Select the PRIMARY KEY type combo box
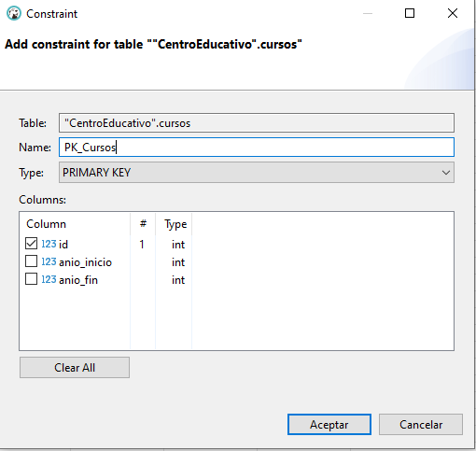 coord(257,173)
